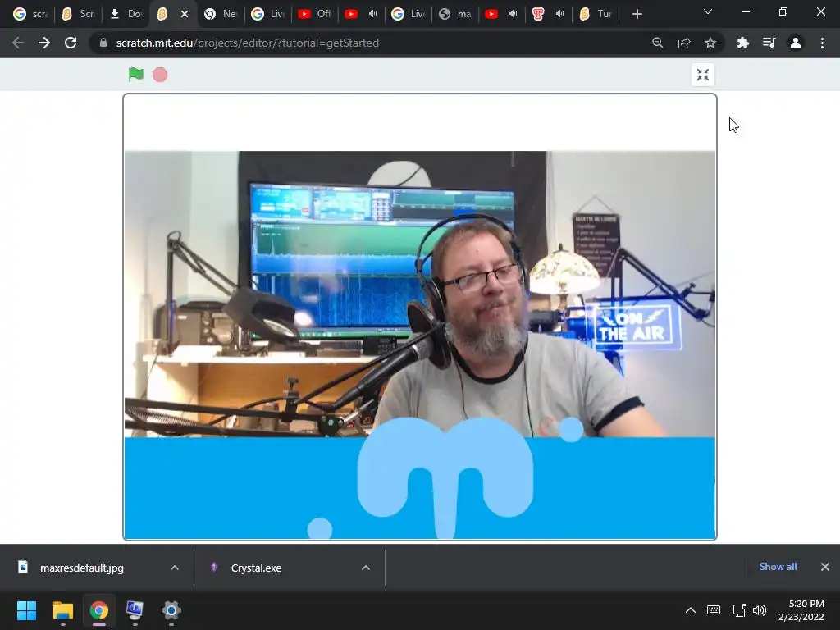
Task: Stop the Scratch project with red stop button
Action: tap(160, 75)
